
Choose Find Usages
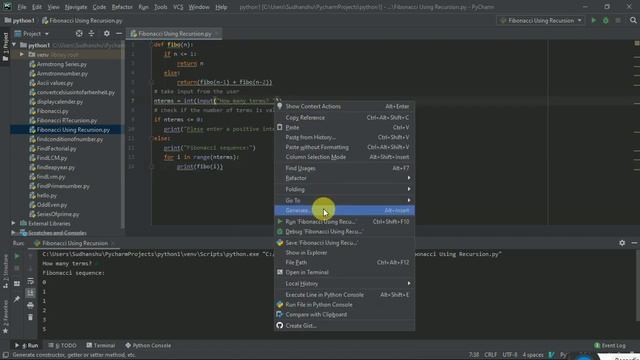344,168
